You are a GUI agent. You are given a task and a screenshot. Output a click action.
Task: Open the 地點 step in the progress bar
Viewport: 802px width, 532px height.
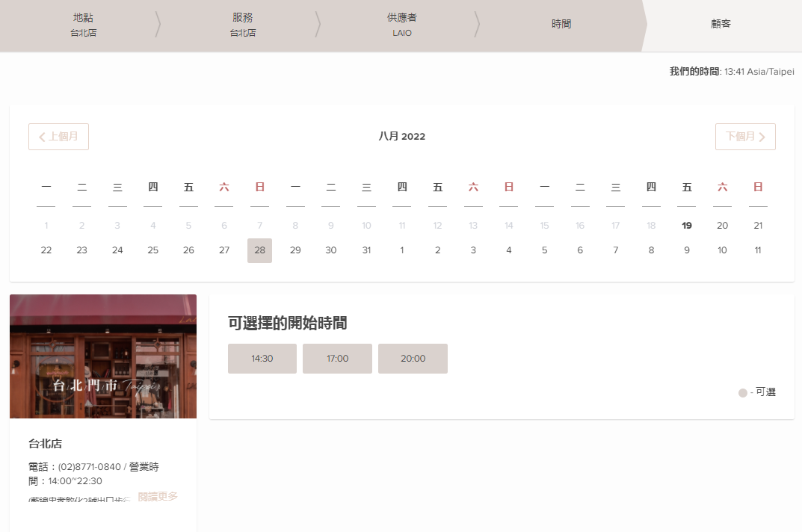pyautogui.click(x=84, y=25)
